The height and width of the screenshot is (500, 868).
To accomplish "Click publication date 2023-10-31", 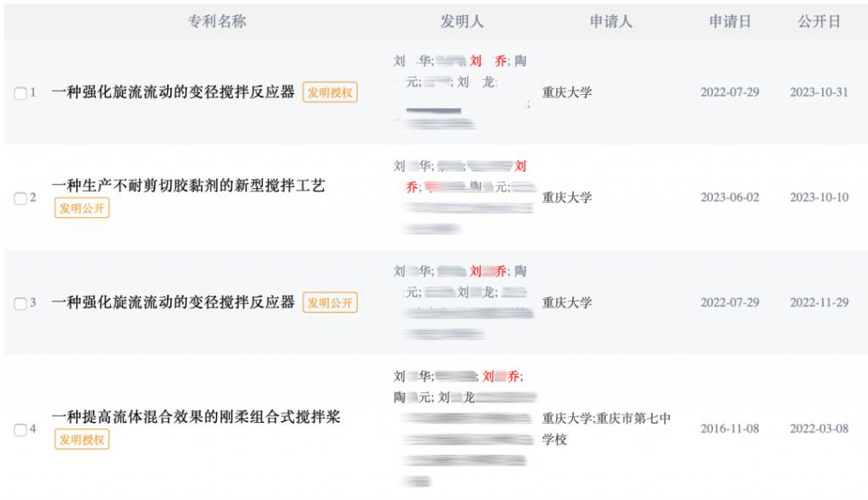I will 819,92.
